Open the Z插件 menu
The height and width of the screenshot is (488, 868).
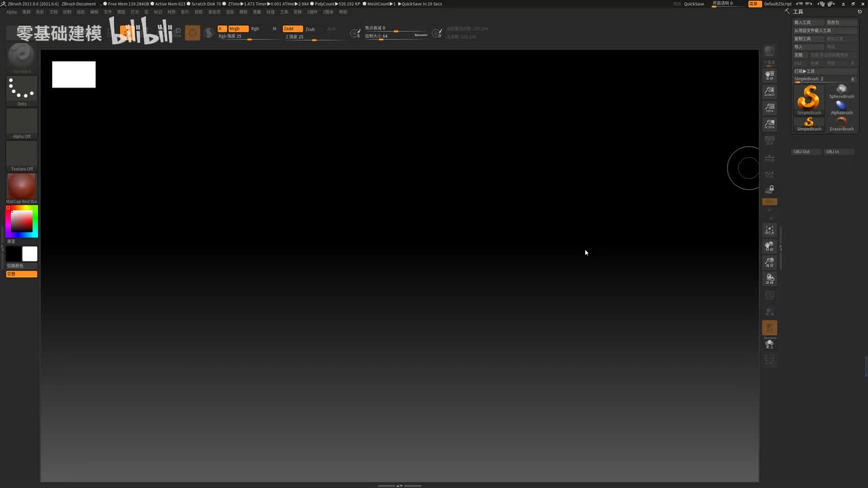pos(313,12)
